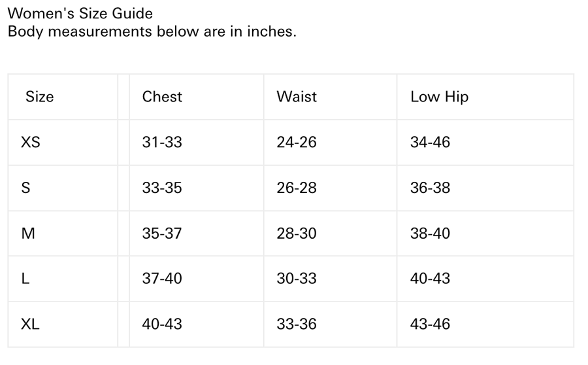Click the body measurements in inches note
This screenshot has height=365, width=588.
152,31
